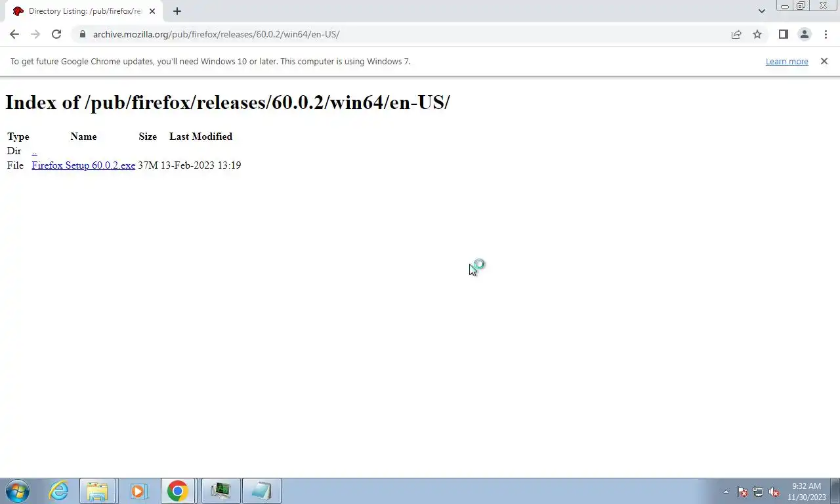Click the Chrome taskbar icon

click(x=177, y=491)
